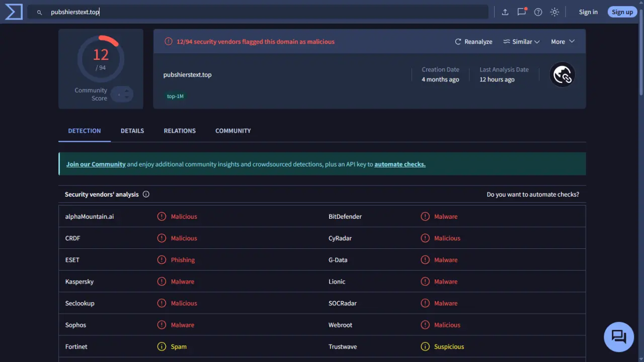The height and width of the screenshot is (362, 644).
Task: Expand the Similar dropdown
Action: tap(521, 42)
